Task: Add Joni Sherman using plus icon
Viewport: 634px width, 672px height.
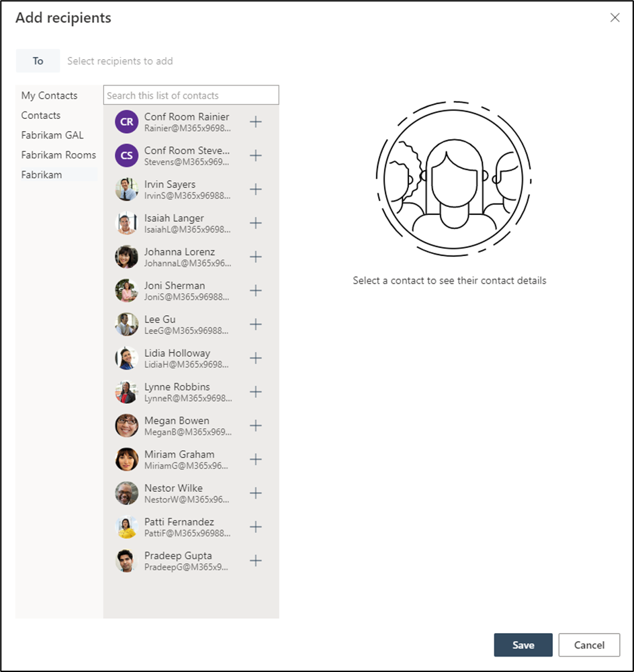Action: [256, 290]
